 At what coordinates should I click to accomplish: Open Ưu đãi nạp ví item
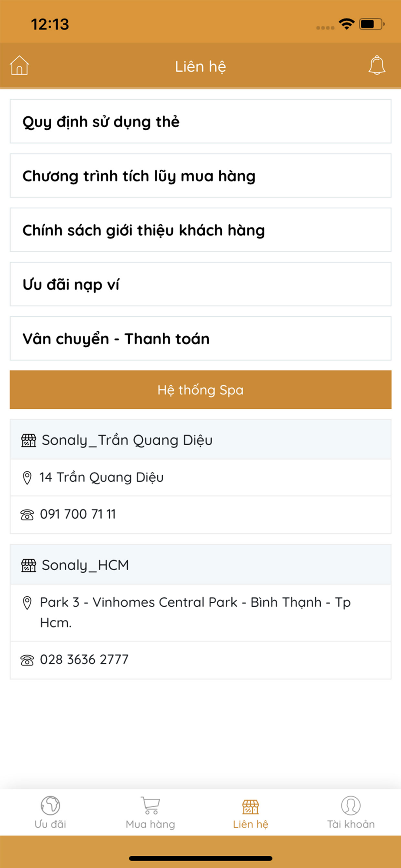(x=200, y=284)
